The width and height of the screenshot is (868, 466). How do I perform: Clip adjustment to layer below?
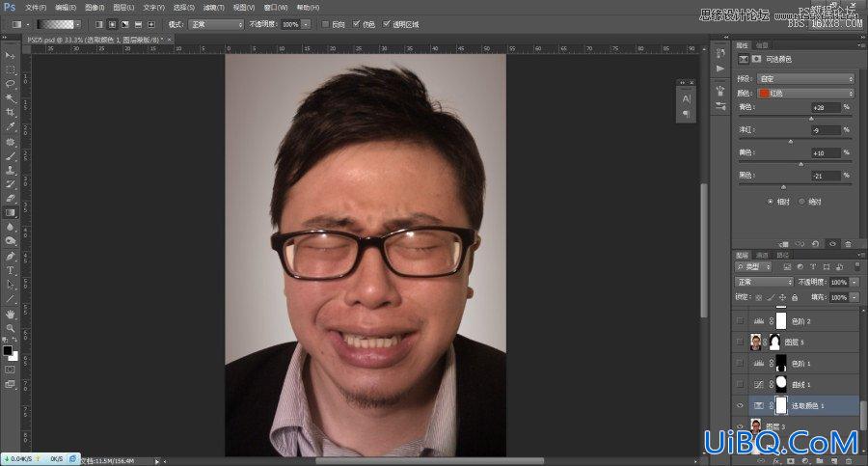click(783, 244)
